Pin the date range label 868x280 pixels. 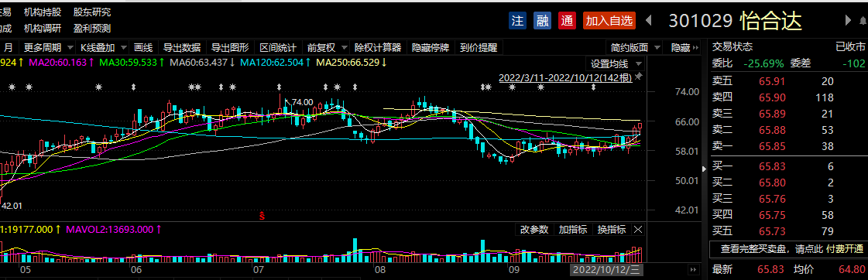639,77
